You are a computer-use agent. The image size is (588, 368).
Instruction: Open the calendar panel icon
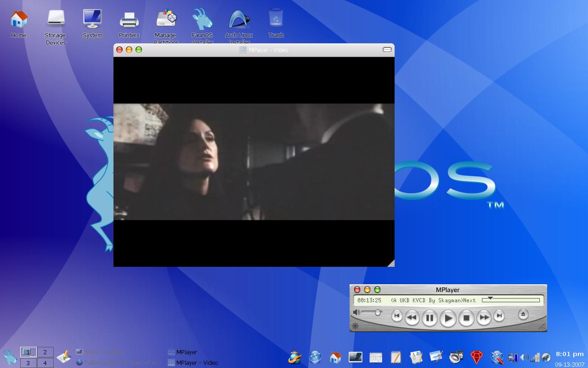pyautogui.click(x=376, y=357)
